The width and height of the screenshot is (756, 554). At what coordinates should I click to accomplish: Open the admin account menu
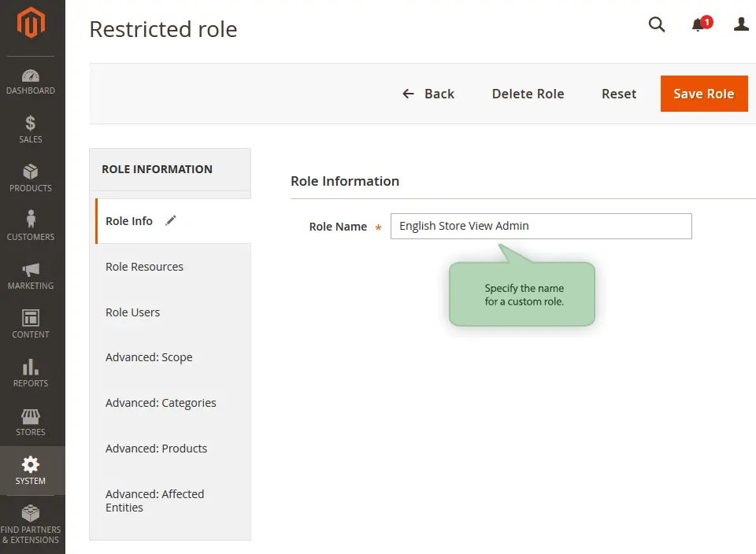point(741,24)
